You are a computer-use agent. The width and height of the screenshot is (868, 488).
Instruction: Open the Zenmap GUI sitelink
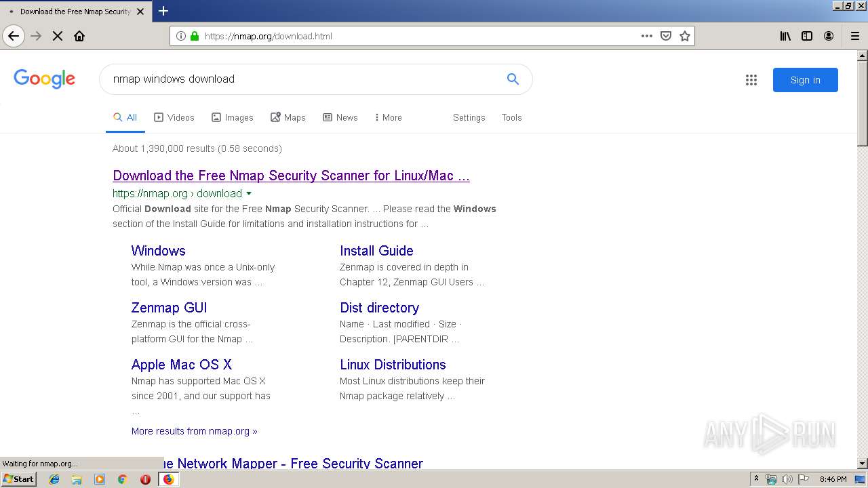point(169,308)
